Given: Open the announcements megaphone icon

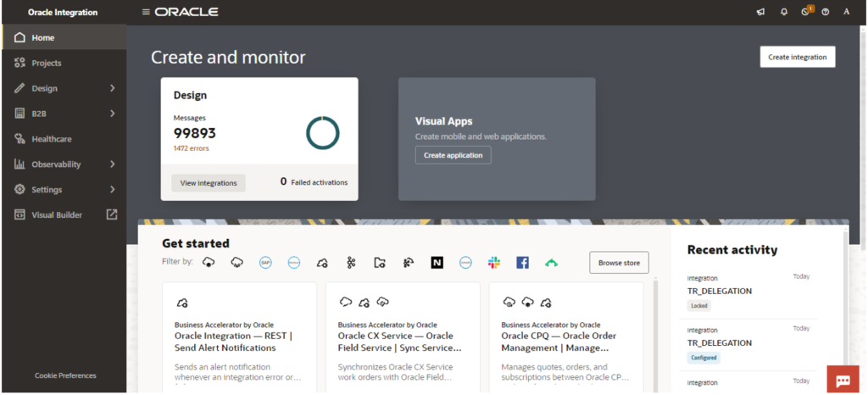Looking at the screenshot, I should pyautogui.click(x=760, y=12).
